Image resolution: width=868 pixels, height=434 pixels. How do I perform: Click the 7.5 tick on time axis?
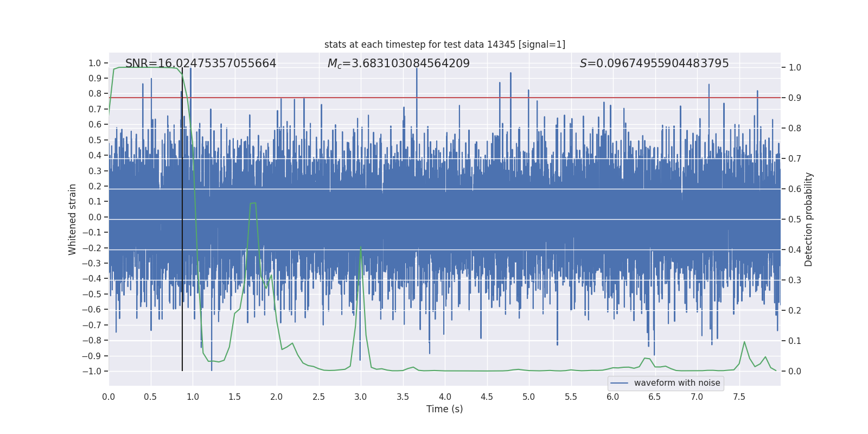tap(739, 397)
